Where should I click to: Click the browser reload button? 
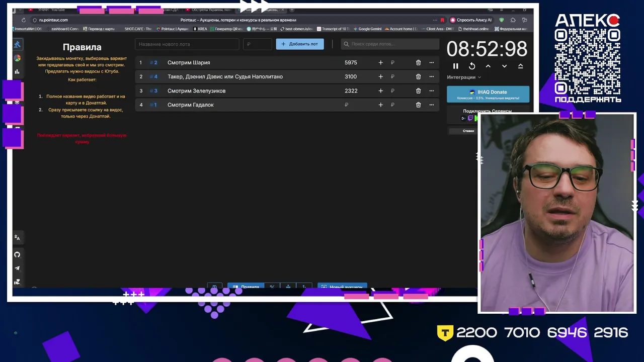23,20
